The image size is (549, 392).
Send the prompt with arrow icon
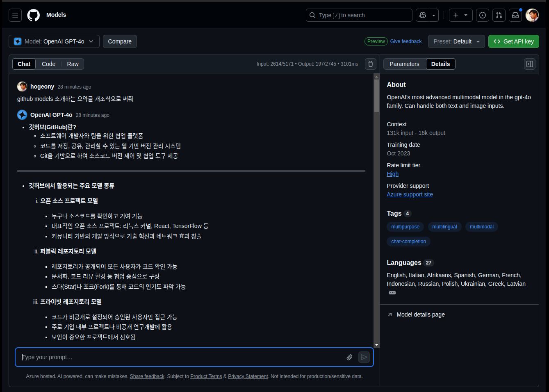pyautogui.click(x=364, y=357)
